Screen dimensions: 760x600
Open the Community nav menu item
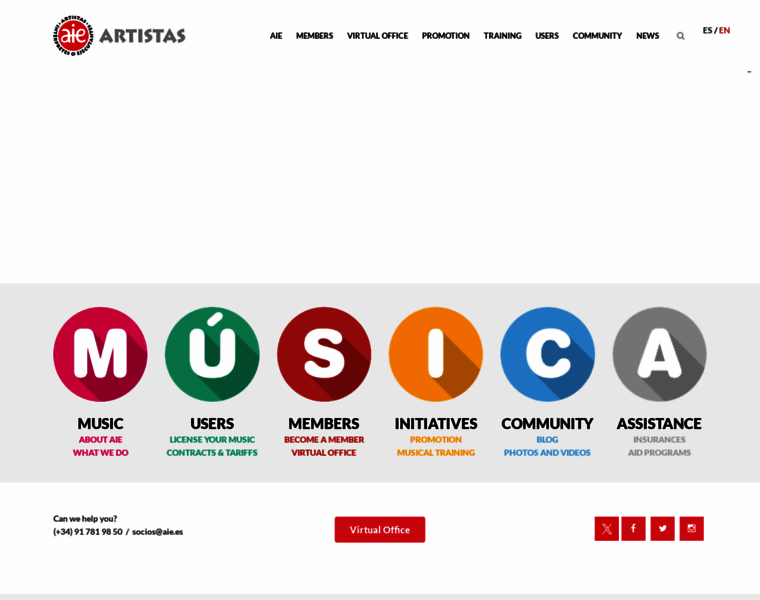coord(597,36)
